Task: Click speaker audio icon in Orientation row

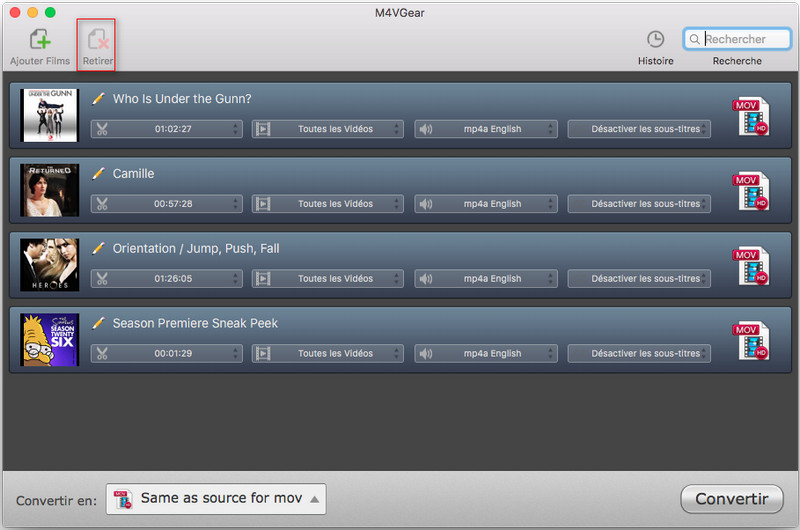Action: point(426,279)
